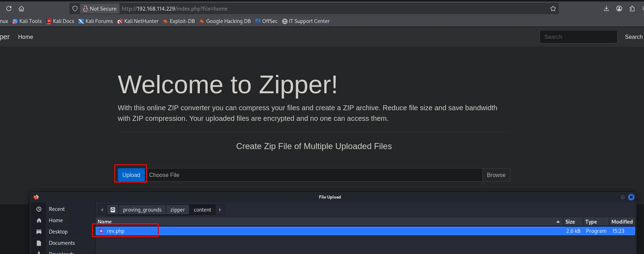
Task: Click the 2.6 kB size cell
Action: [573, 231]
